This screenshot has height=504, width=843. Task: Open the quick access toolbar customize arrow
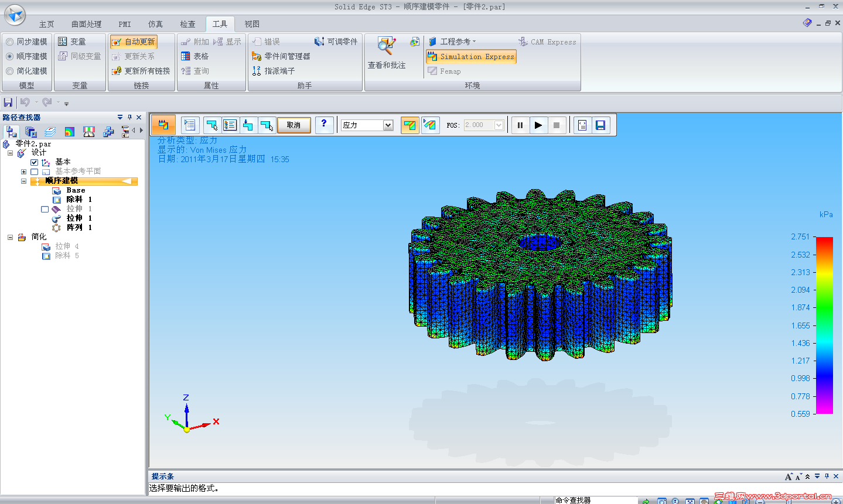pos(66,104)
